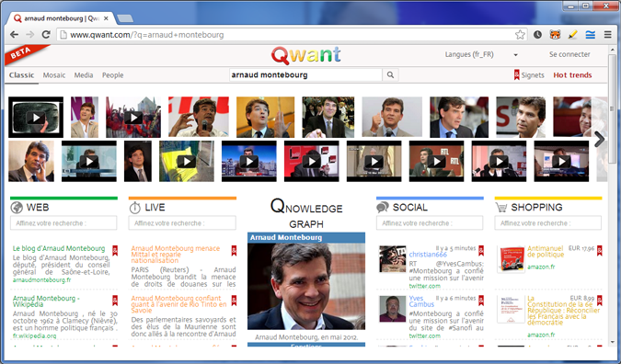Play the first video thumbnail
The image size is (621, 364).
click(36, 117)
